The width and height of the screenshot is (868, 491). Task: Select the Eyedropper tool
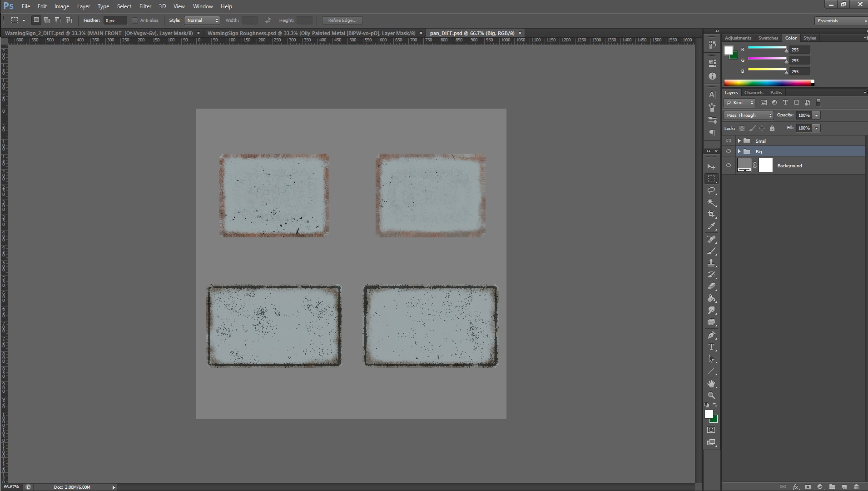click(711, 226)
